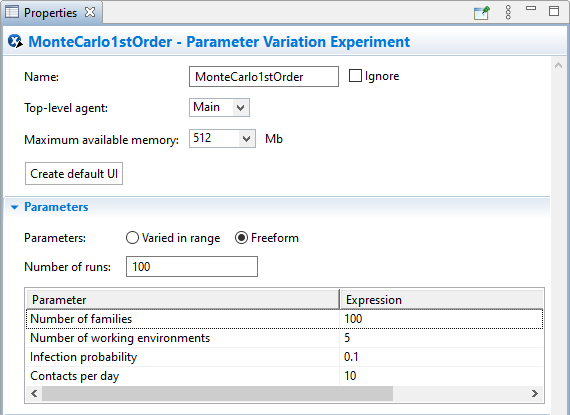
Task: Click the Properties tab table icon
Action: point(12,12)
